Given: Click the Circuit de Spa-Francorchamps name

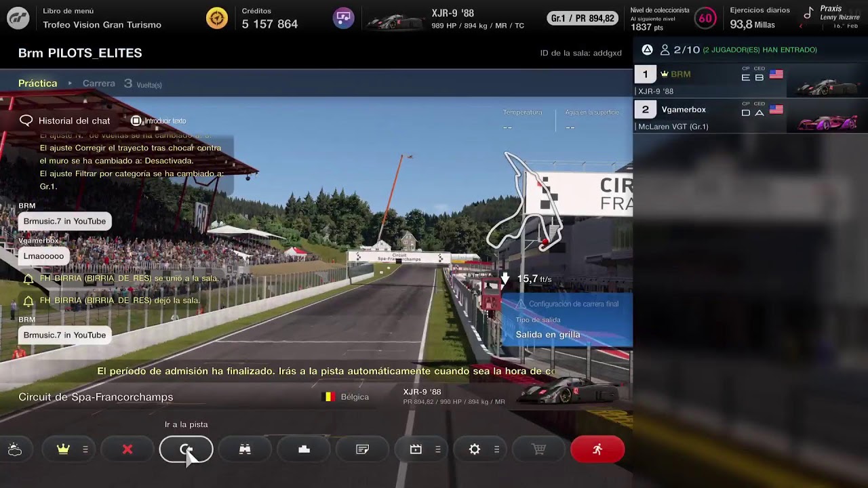Looking at the screenshot, I should tap(96, 396).
